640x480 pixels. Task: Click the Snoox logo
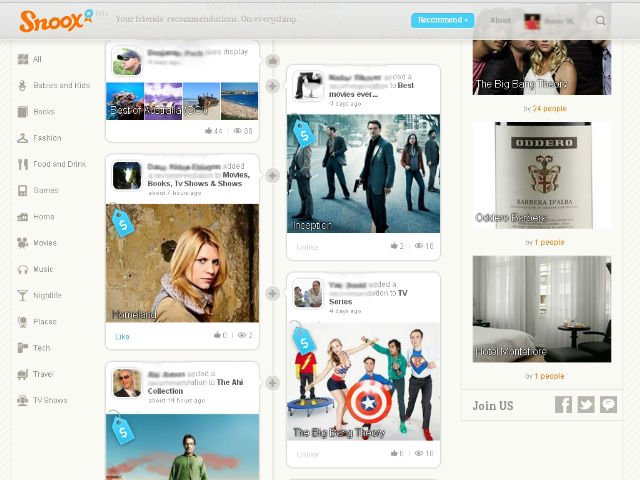pyautogui.click(x=56, y=20)
